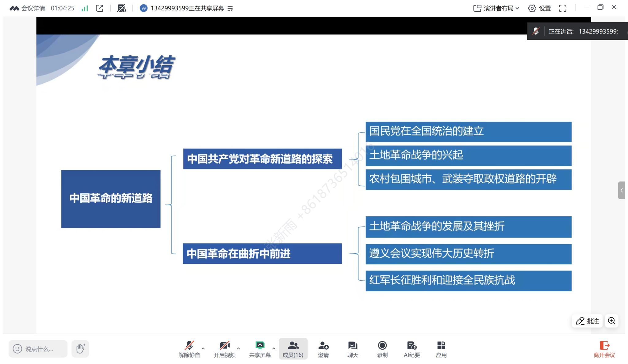Click the 批注 annotate button
This screenshot has height=364, width=628.
coord(587,321)
